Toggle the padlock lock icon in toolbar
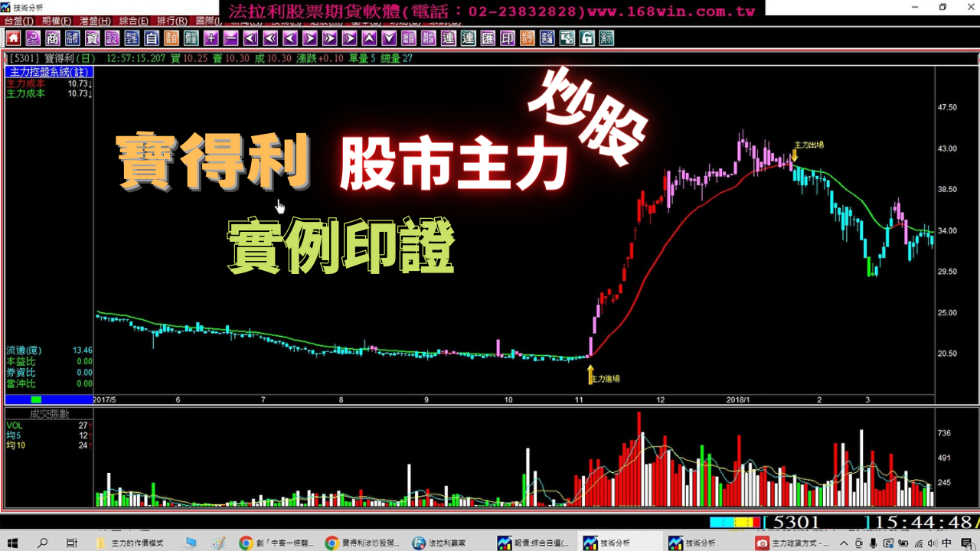The width and height of the screenshot is (980, 551). [x=586, y=38]
